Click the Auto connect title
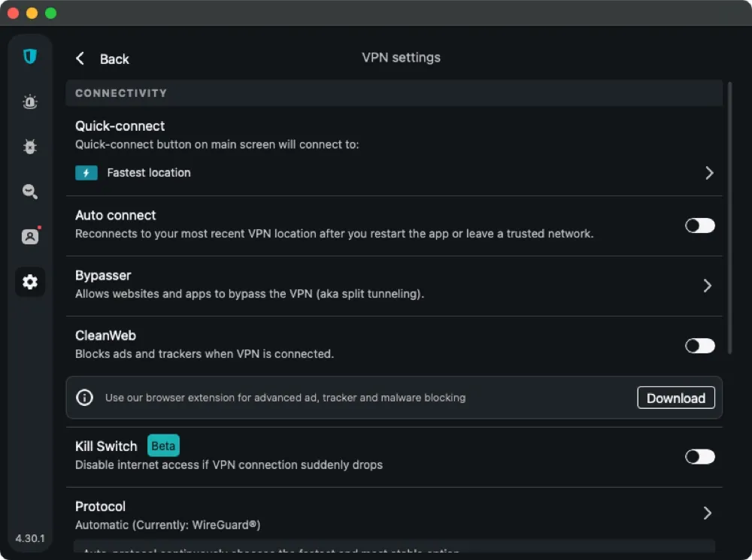The image size is (752, 560). click(x=116, y=215)
